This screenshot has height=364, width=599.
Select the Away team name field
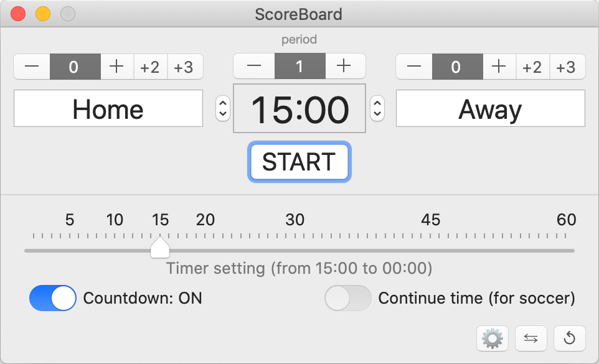[490, 108]
